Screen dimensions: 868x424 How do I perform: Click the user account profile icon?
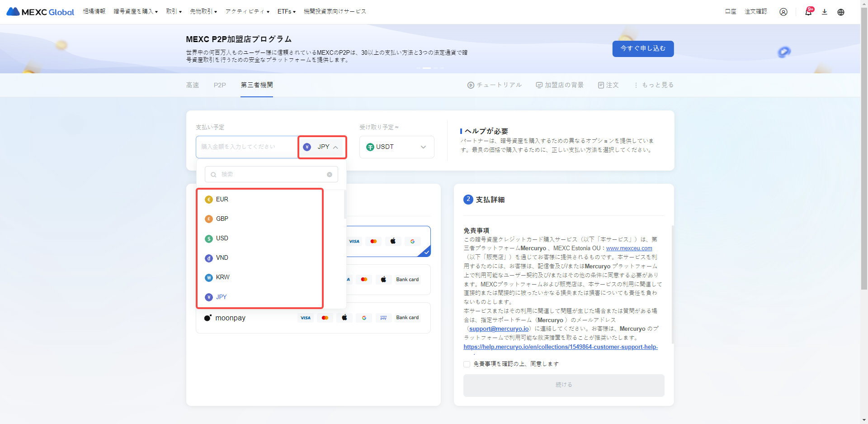pyautogui.click(x=783, y=12)
